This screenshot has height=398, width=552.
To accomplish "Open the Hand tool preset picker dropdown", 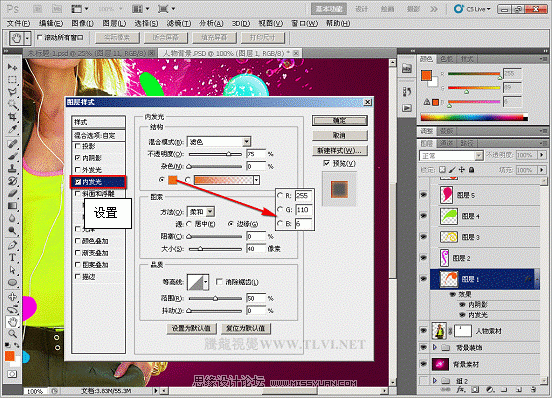I will coord(27,38).
